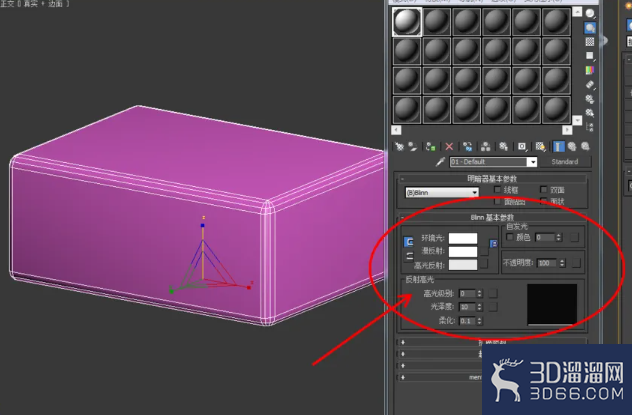Click the 自发光 map button
Viewport: 632px width, 415px height.
pos(575,237)
